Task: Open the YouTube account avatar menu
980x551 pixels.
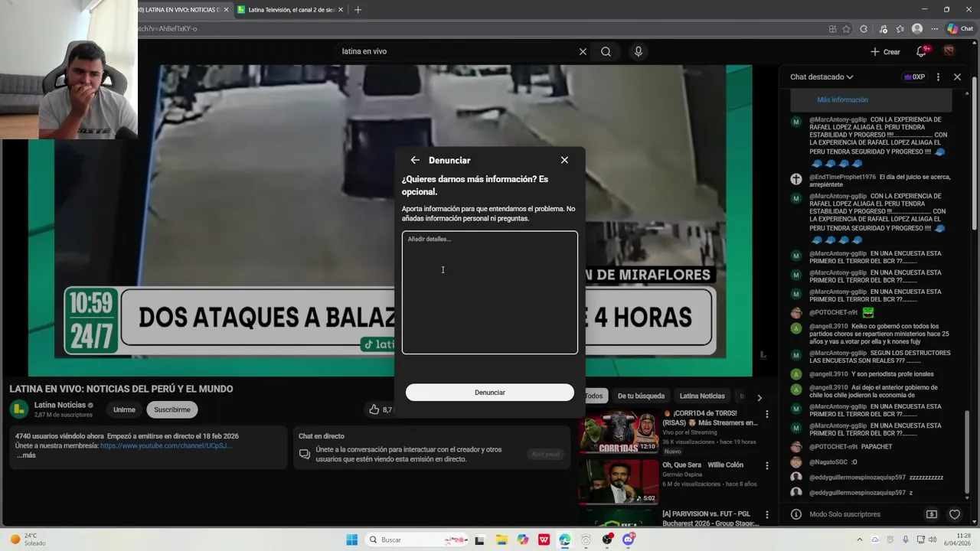Action: [949, 51]
